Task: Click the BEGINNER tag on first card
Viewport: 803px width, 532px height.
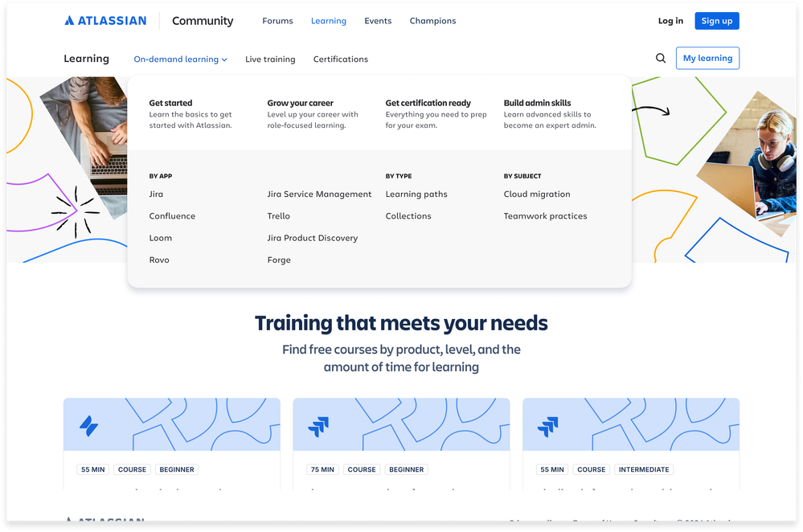Action: 177,469
